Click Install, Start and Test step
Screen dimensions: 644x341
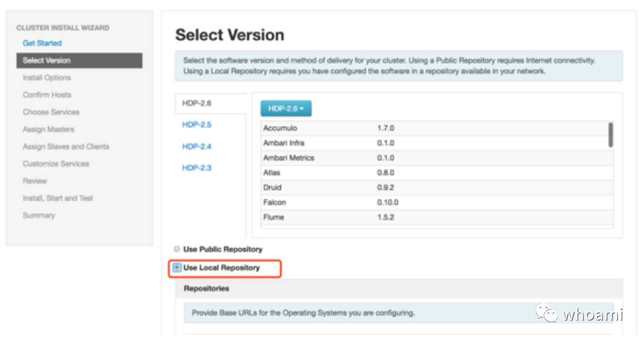click(58, 198)
